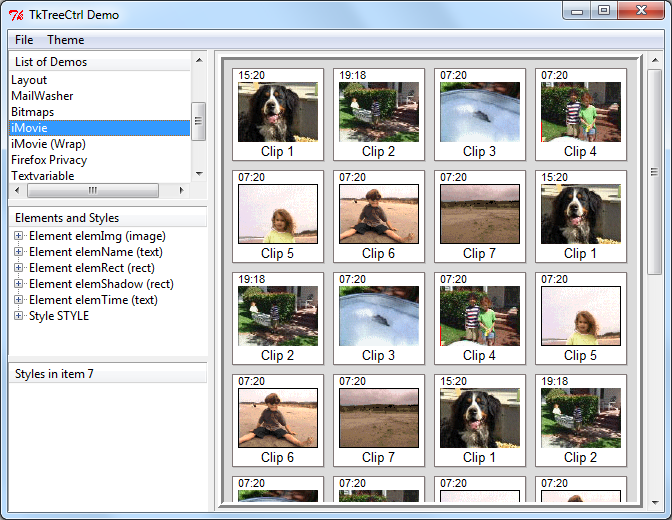This screenshot has height=520, width=672.
Task: Select Clip 1 dog thumbnail in fourth row
Action: coord(480,418)
